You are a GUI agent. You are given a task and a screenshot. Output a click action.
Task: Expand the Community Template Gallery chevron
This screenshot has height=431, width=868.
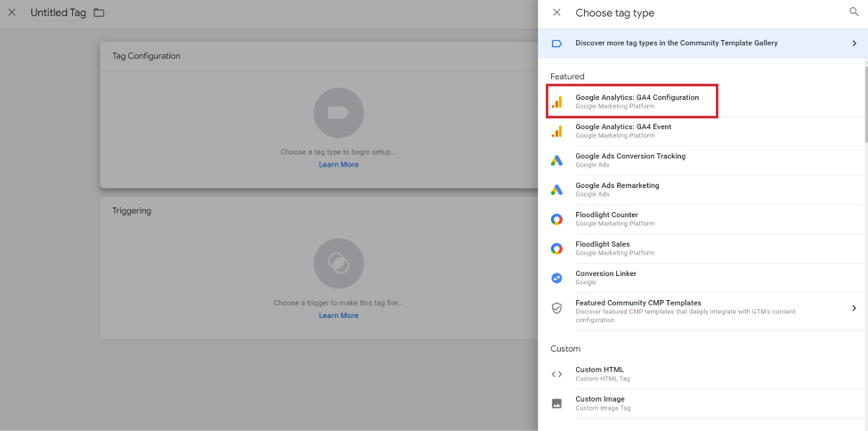pos(854,44)
